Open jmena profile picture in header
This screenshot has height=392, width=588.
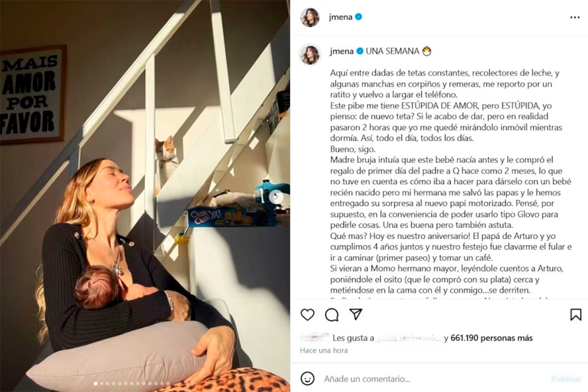coord(310,17)
